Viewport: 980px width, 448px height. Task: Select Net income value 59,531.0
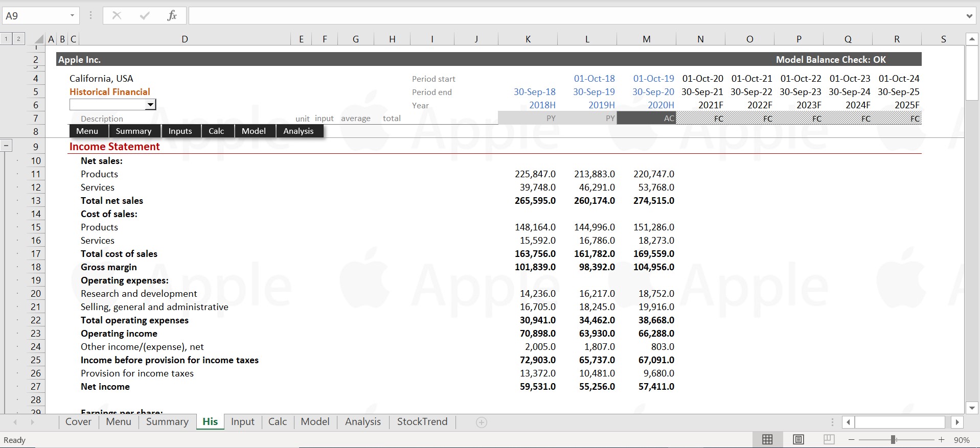[537, 387]
